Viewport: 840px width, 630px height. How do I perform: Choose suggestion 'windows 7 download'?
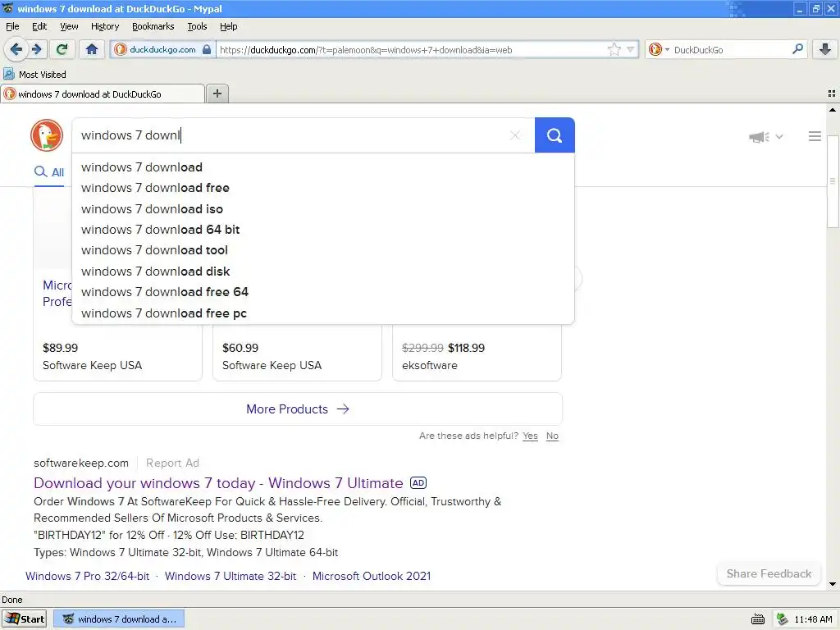coord(323,167)
